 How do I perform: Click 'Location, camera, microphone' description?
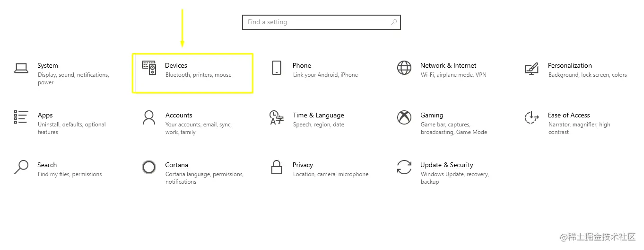point(331,174)
